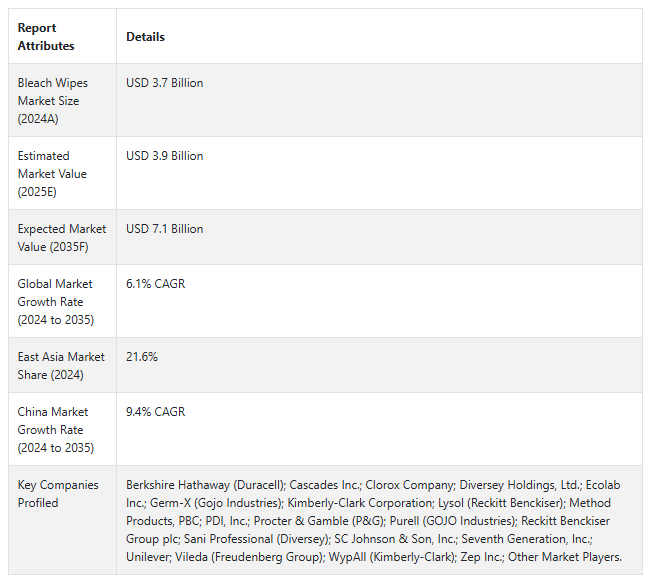The width and height of the screenshot is (651, 580).
Task: Click the "9.4% CAGR" value
Action: point(155,412)
